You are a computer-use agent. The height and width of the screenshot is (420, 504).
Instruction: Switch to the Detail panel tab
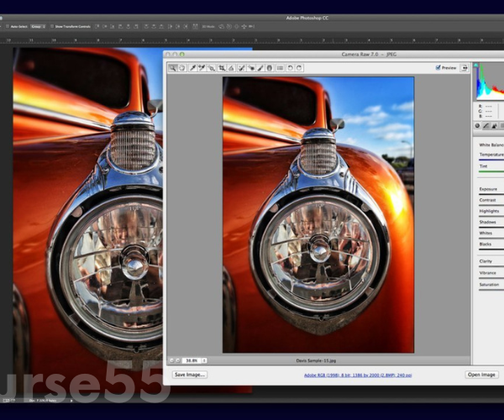point(495,126)
